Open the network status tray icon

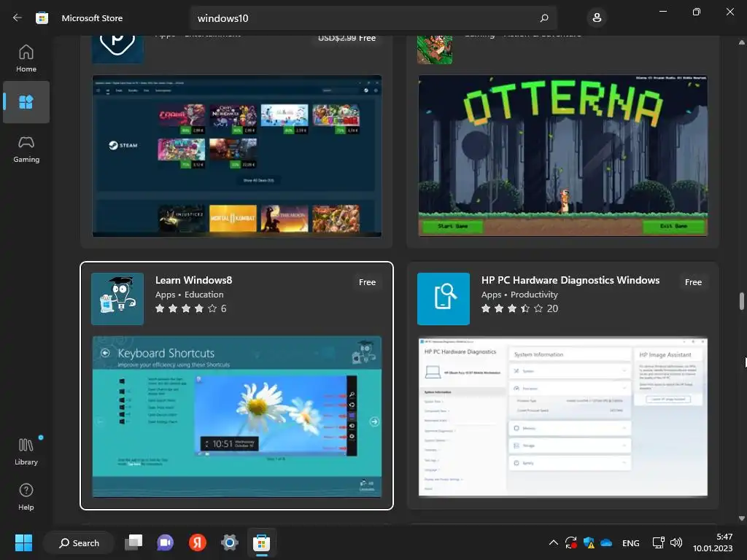click(659, 542)
